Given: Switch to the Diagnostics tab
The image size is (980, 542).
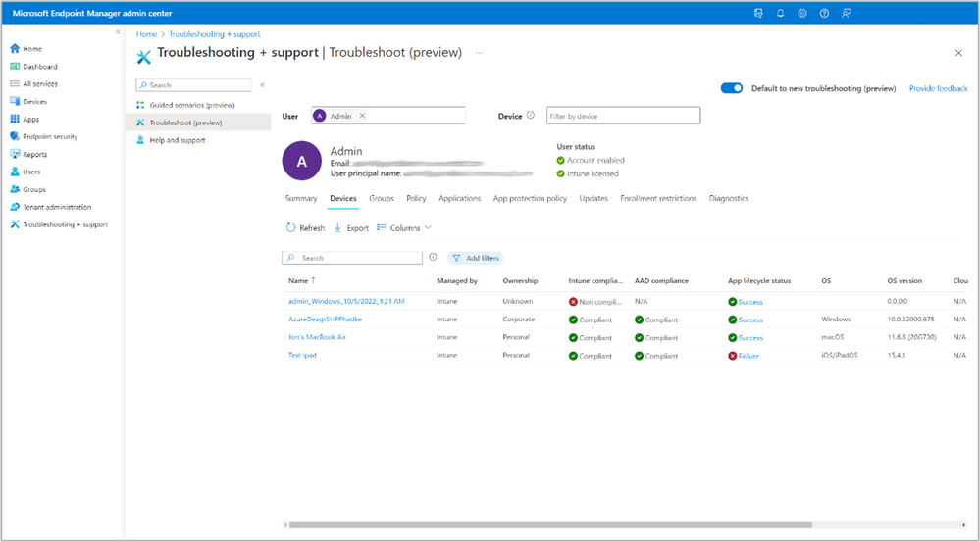Looking at the screenshot, I should point(729,199).
